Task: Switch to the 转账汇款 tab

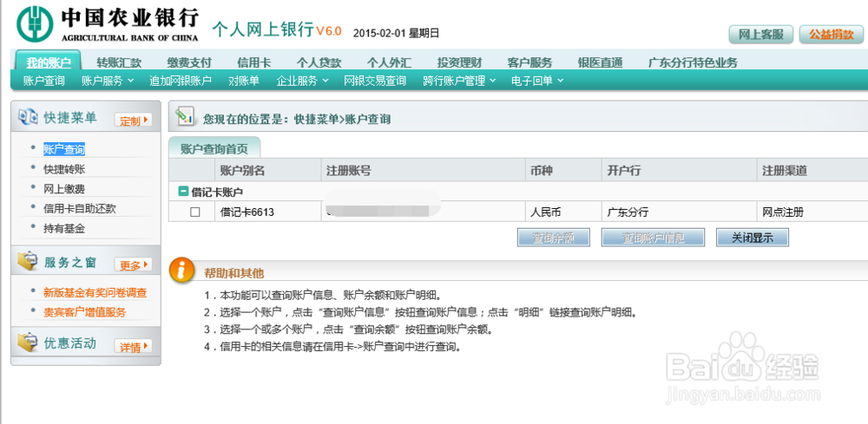Action: (x=119, y=62)
